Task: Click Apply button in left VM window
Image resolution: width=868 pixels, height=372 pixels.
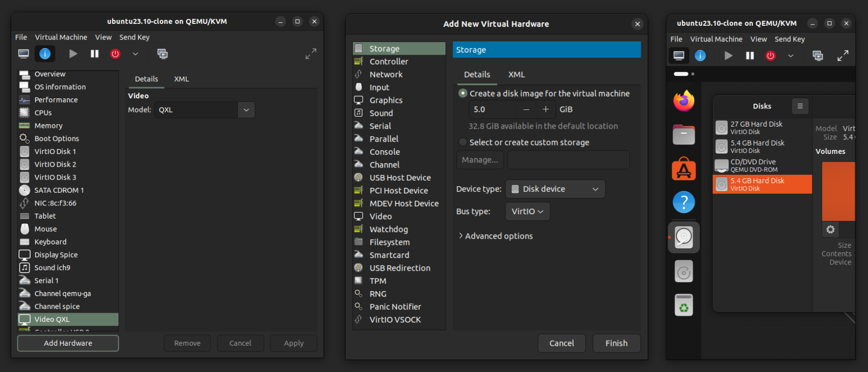Action: pyautogui.click(x=294, y=343)
